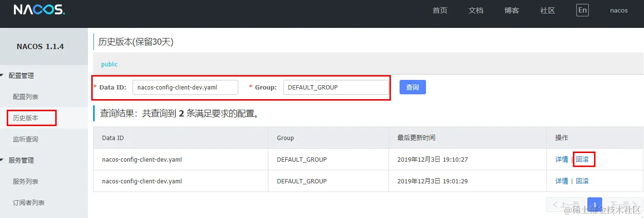
Task: Click the 查询 query button
Action: [413, 87]
